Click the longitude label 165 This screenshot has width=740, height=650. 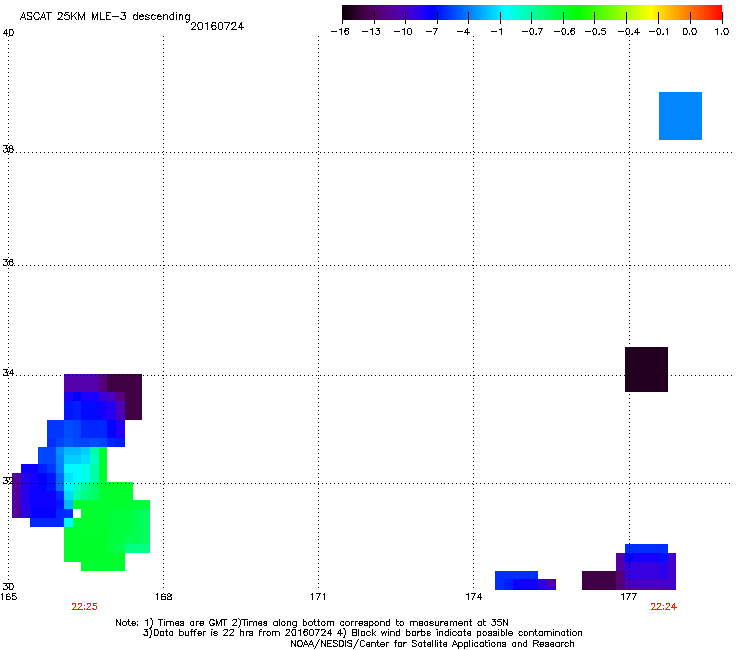(x=9, y=597)
